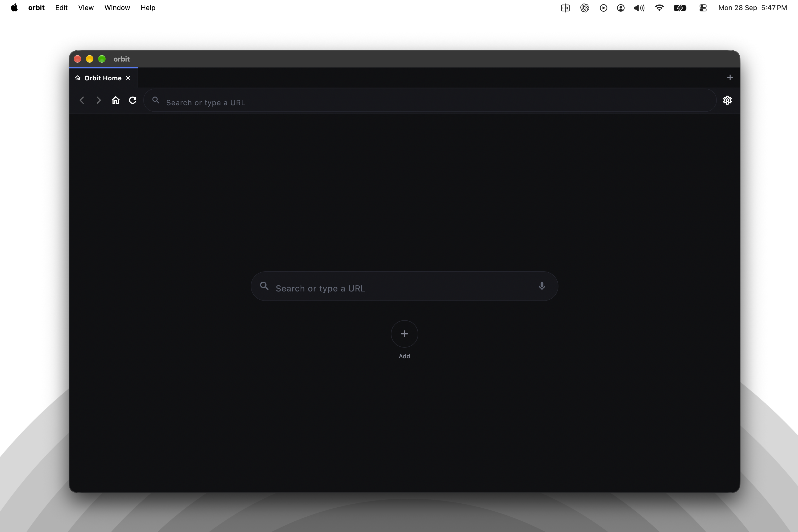Viewport: 798px width, 532px height.
Task: Go forward using the forward arrow
Action: (x=98, y=100)
